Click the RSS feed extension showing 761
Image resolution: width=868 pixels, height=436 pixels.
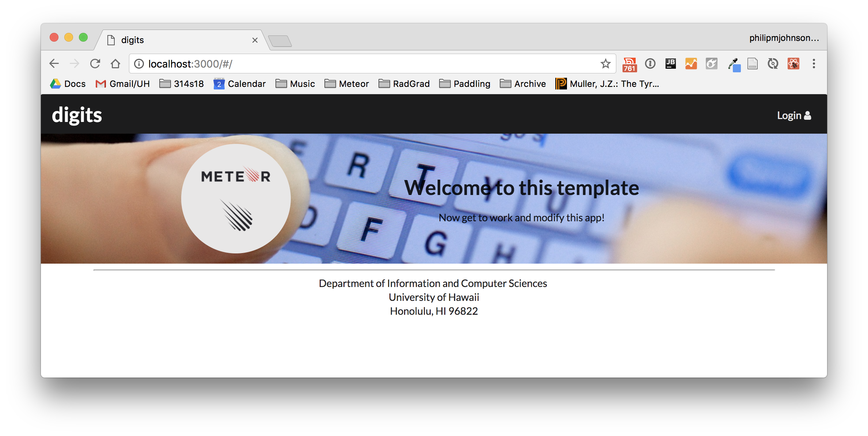629,64
